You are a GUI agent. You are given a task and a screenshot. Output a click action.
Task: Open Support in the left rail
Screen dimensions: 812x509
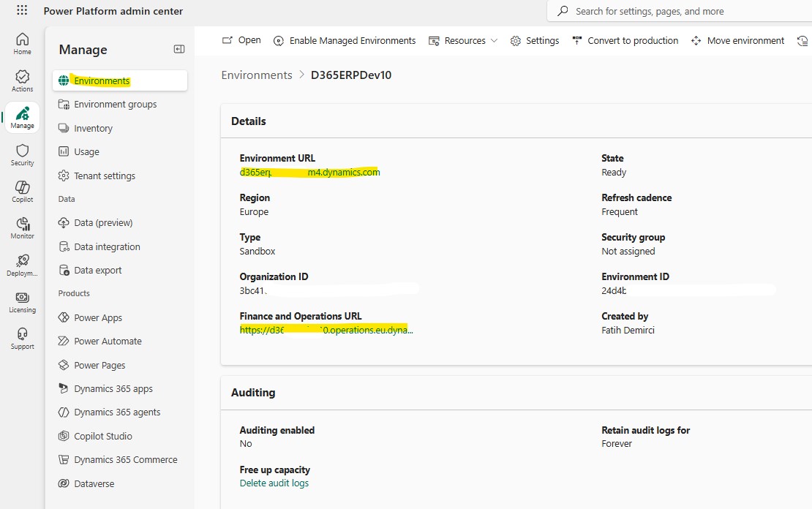click(x=22, y=339)
